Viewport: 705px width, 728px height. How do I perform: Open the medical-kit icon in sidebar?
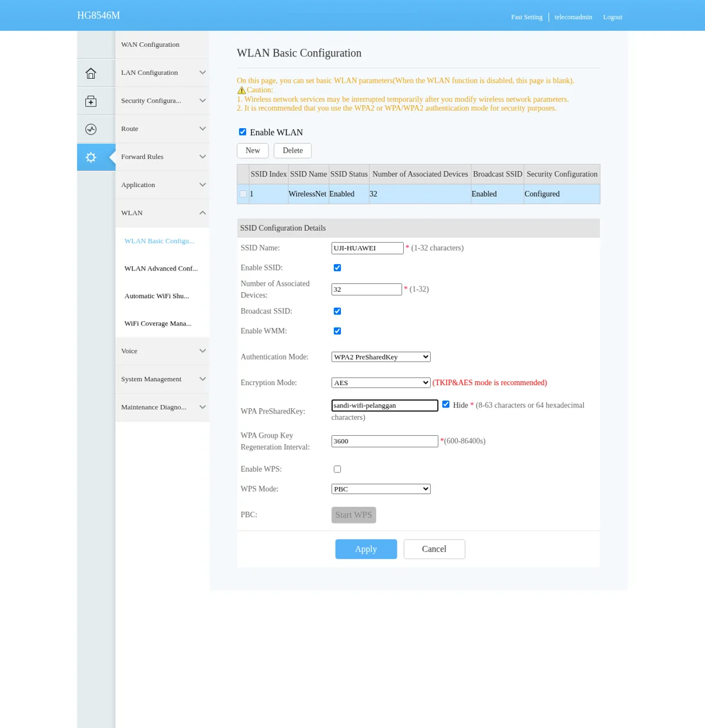(91, 101)
